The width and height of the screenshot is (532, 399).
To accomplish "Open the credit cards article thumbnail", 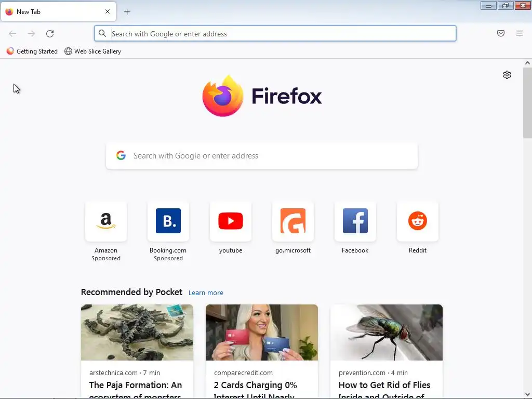I will click(262, 332).
